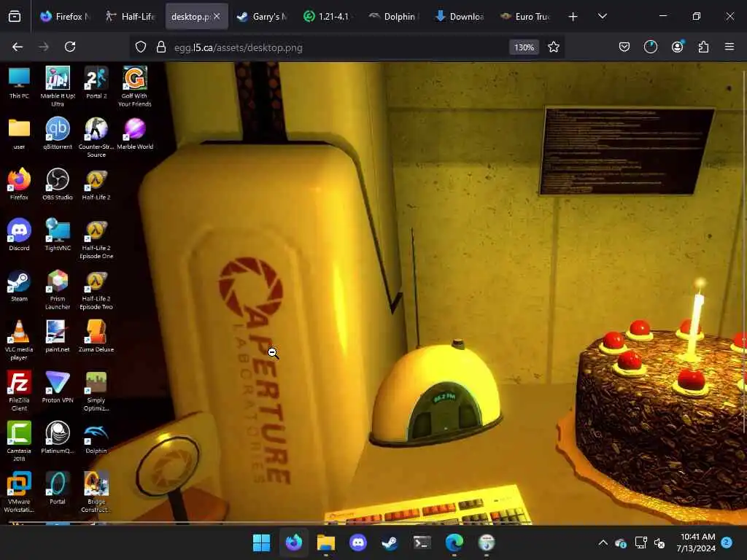This screenshot has height=560, width=747.
Task: Click Half-Life 2 Episode Two icon
Action: point(96,290)
